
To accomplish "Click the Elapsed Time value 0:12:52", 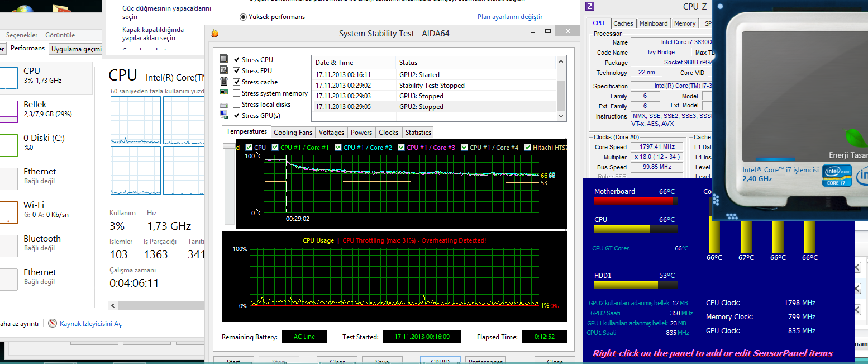I will 544,337.
